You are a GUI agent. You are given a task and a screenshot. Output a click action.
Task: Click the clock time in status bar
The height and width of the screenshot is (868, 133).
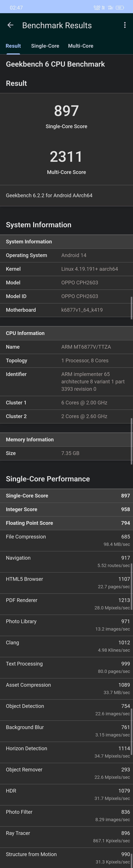(16, 7)
